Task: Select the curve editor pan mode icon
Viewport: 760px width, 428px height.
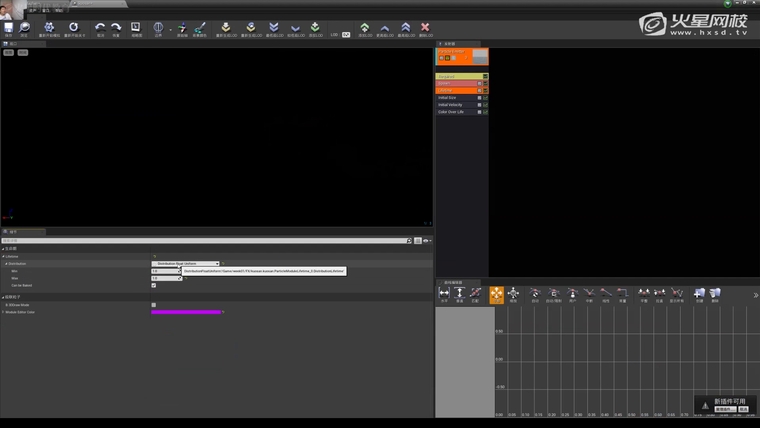Action: pyautogui.click(x=497, y=293)
